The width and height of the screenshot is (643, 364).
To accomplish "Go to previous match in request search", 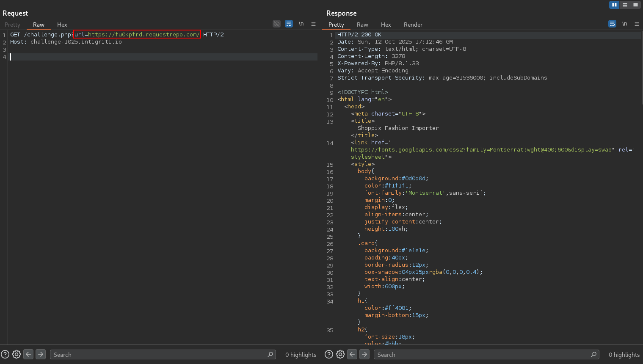I will click(28, 355).
